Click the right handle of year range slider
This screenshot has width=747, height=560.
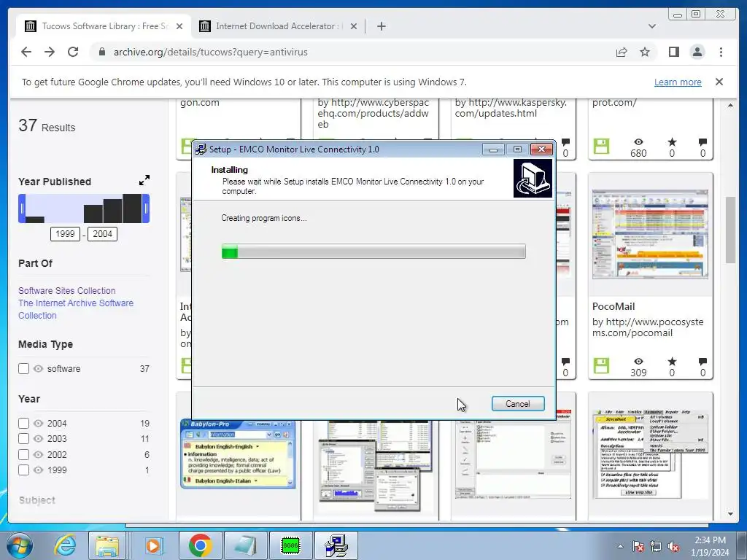click(x=146, y=209)
